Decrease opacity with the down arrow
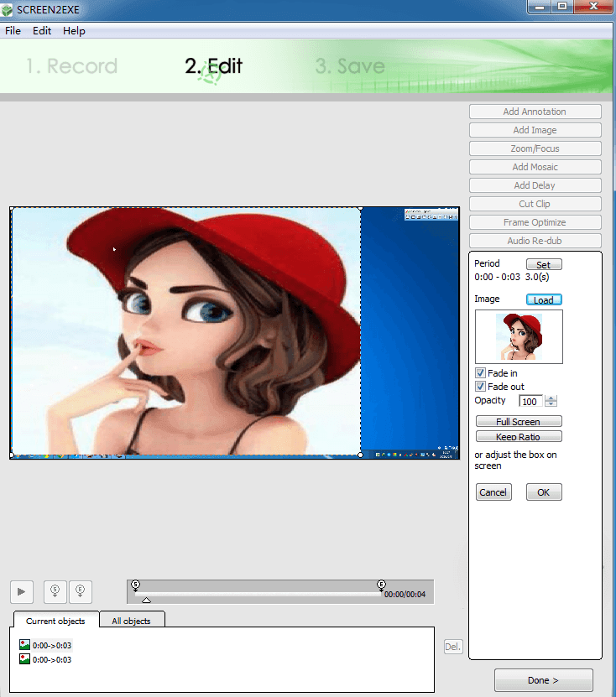Screen dimensions: 616x697 [x=551, y=403]
